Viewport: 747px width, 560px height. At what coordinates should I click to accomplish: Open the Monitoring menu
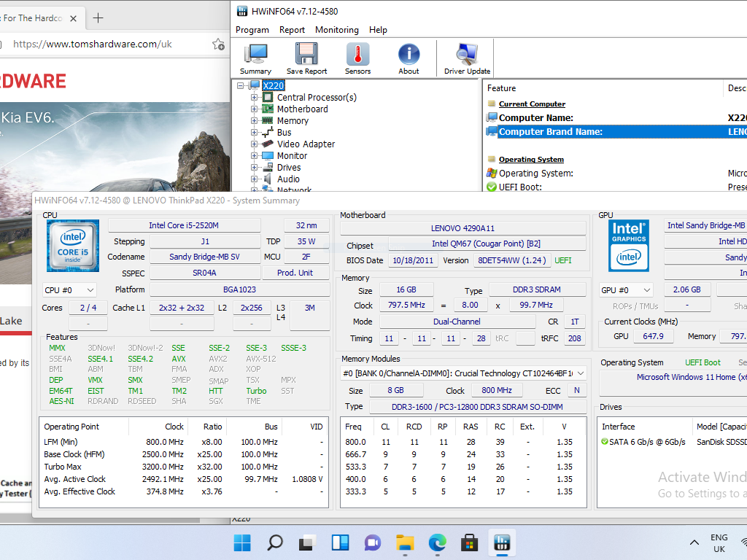[336, 30]
